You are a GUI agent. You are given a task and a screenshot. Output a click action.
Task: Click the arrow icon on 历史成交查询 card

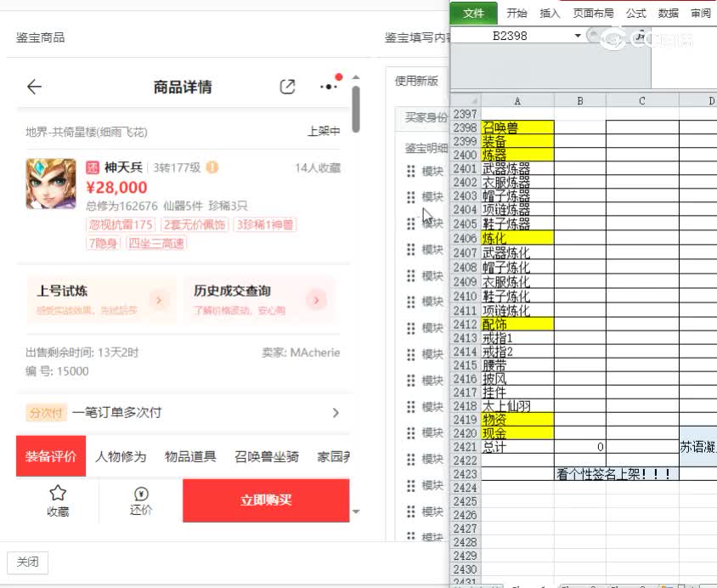click(x=316, y=299)
